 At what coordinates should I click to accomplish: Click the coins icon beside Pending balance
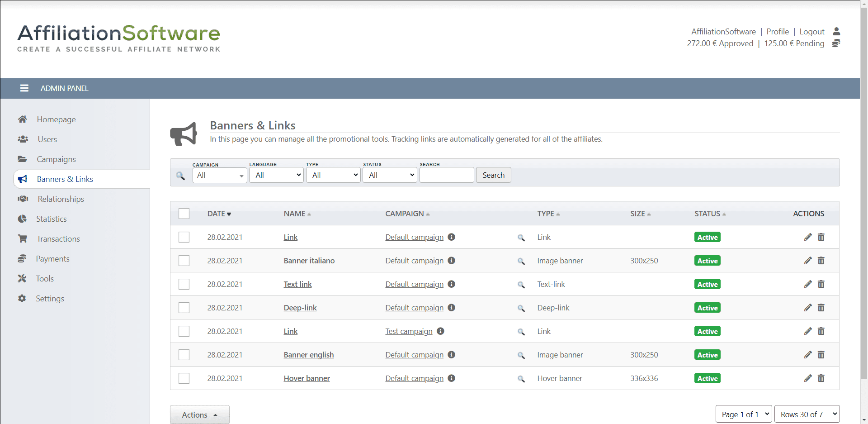click(836, 43)
